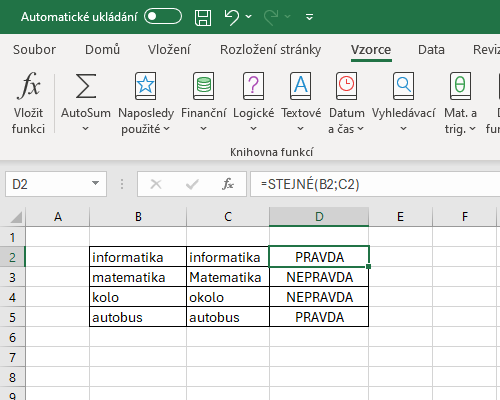The image size is (500, 400).
Task: Click the Undo arrow icon
Action: pos(231,17)
